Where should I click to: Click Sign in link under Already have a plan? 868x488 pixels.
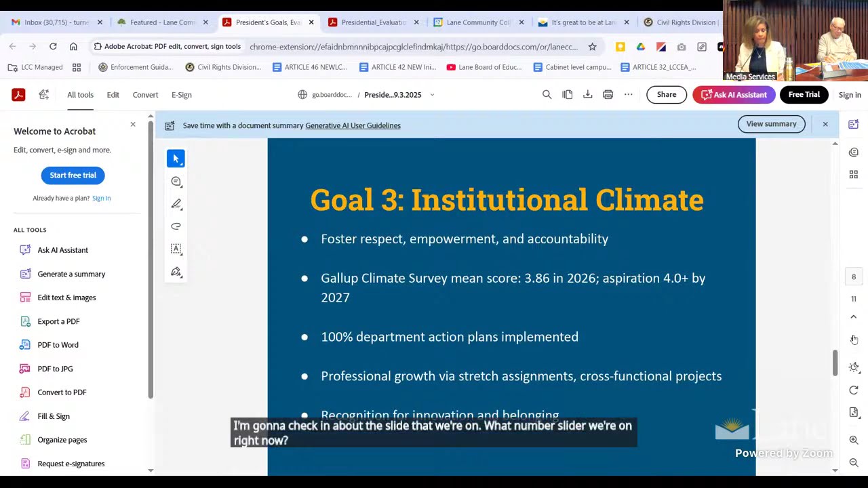[102, 199]
